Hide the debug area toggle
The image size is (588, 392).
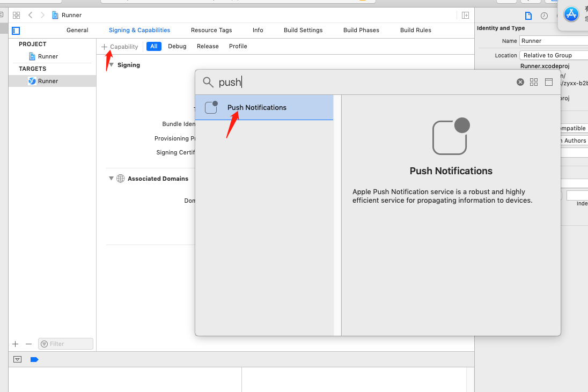(17, 359)
